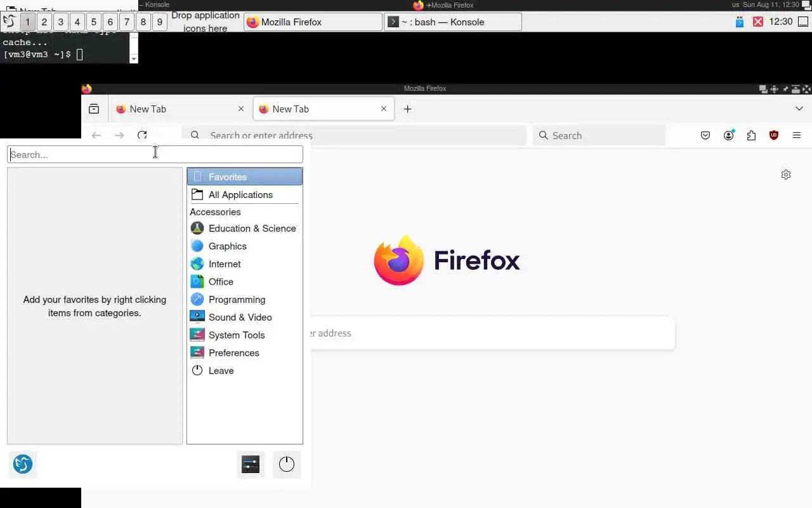Image resolution: width=812 pixels, height=508 pixels.
Task: Click the panel application launcher icon
Action: (x=9, y=22)
